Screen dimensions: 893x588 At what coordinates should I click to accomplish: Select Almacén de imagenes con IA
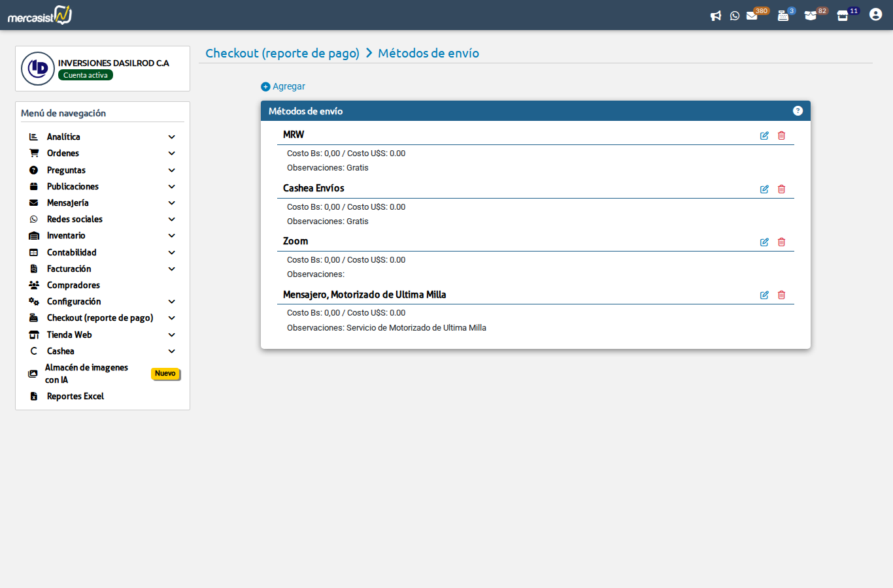tap(86, 374)
